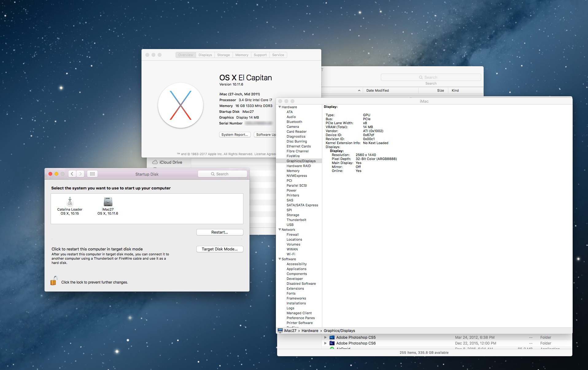Open the Storage tab
Screen dimensions: 588x370
(x=223, y=55)
